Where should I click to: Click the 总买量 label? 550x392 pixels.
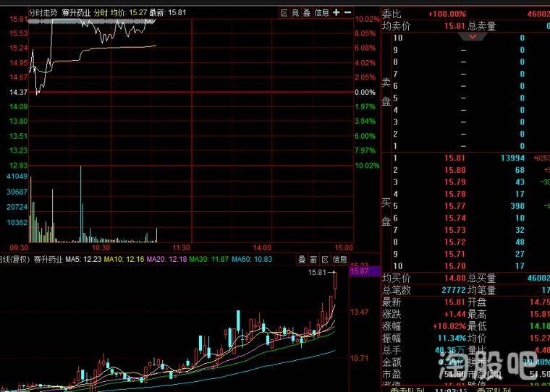coord(481,278)
